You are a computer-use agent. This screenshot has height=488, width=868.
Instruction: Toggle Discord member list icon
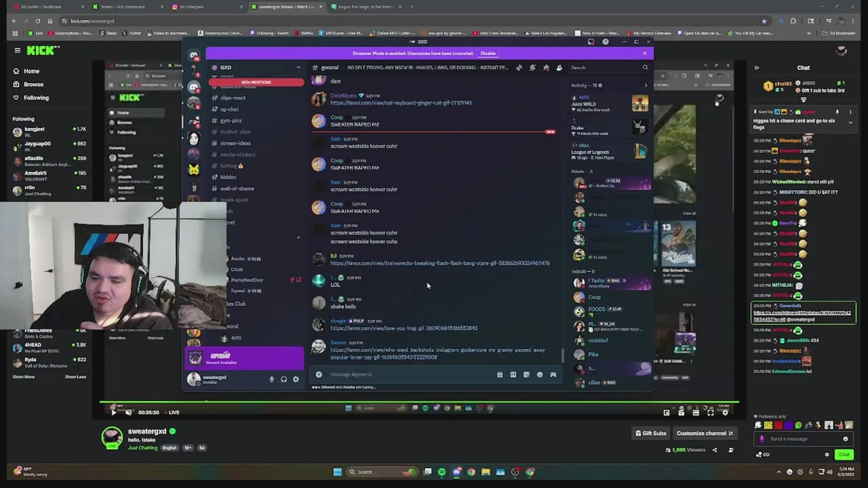click(559, 68)
